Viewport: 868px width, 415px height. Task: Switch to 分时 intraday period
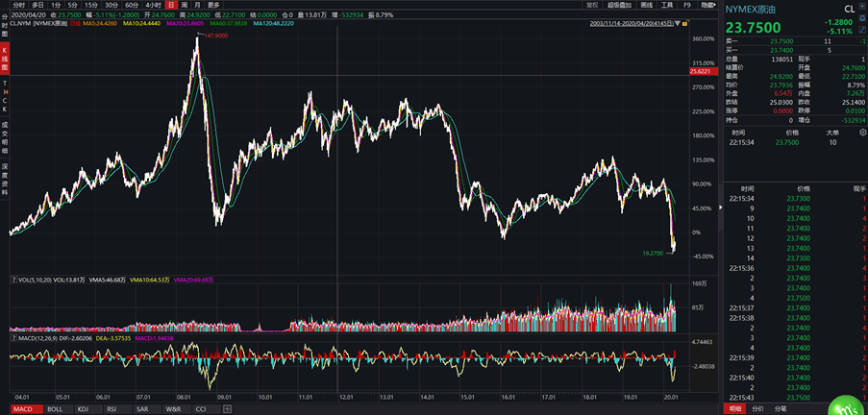[20, 5]
